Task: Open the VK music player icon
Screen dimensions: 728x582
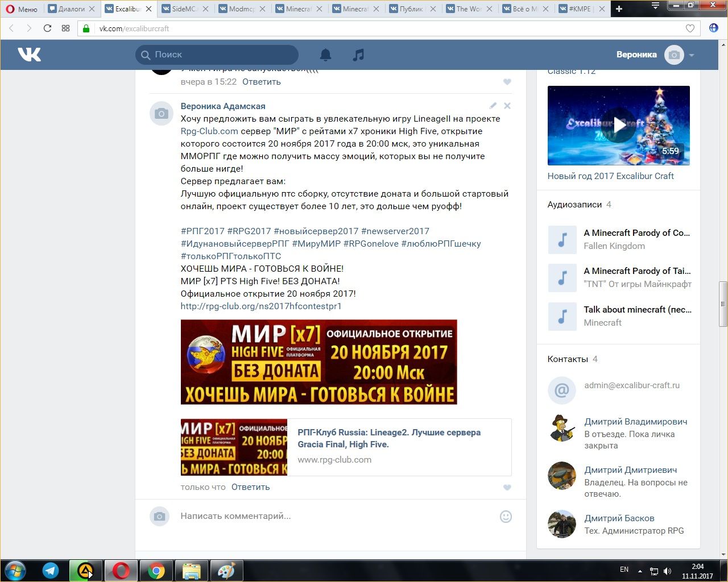Action: 358,55
